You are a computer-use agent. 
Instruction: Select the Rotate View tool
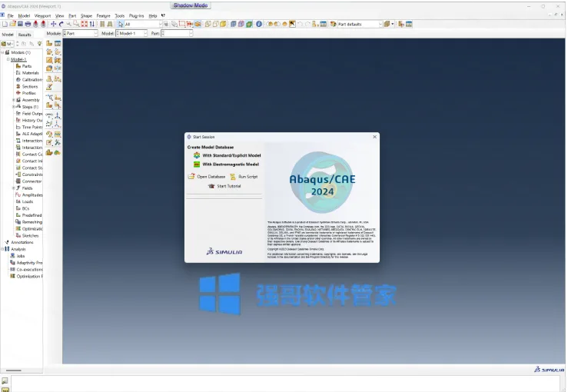point(61,24)
